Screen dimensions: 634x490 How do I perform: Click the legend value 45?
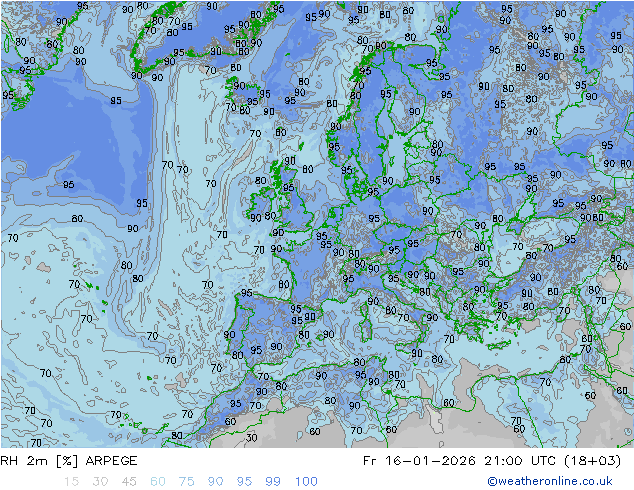(129, 481)
